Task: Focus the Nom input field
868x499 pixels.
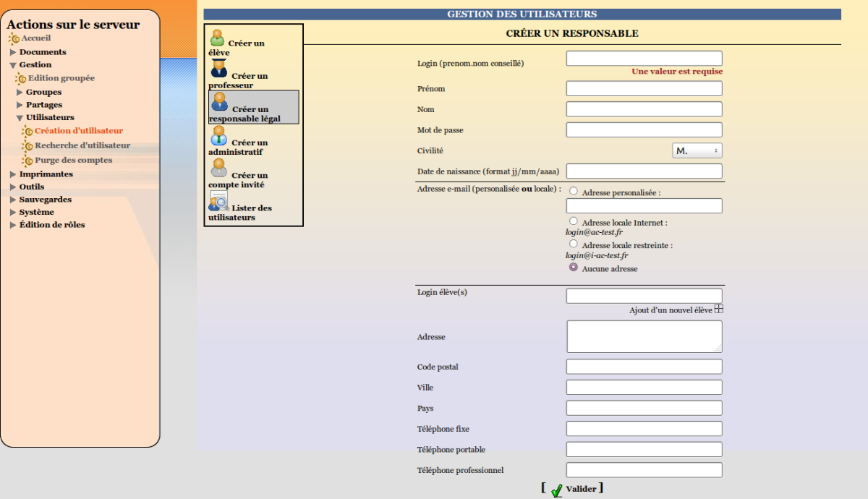Action: [x=644, y=109]
